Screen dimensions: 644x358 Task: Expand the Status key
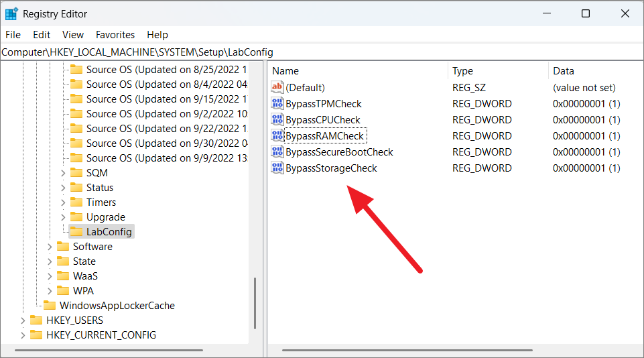click(x=63, y=188)
